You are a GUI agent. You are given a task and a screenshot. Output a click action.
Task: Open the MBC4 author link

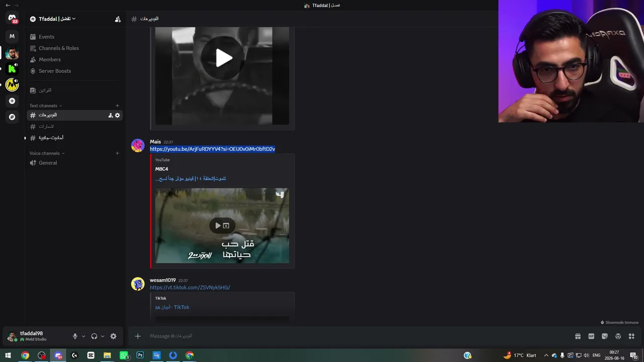click(162, 169)
